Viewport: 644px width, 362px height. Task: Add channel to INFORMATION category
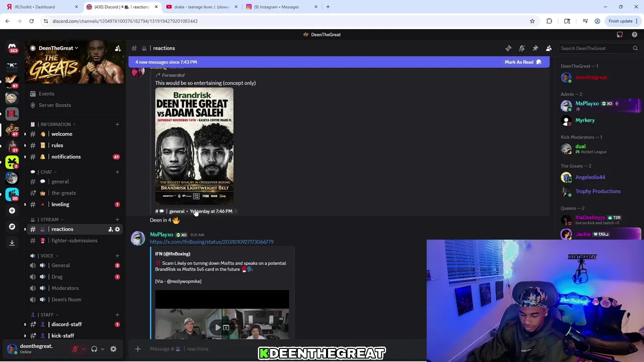pyautogui.click(x=117, y=124)
